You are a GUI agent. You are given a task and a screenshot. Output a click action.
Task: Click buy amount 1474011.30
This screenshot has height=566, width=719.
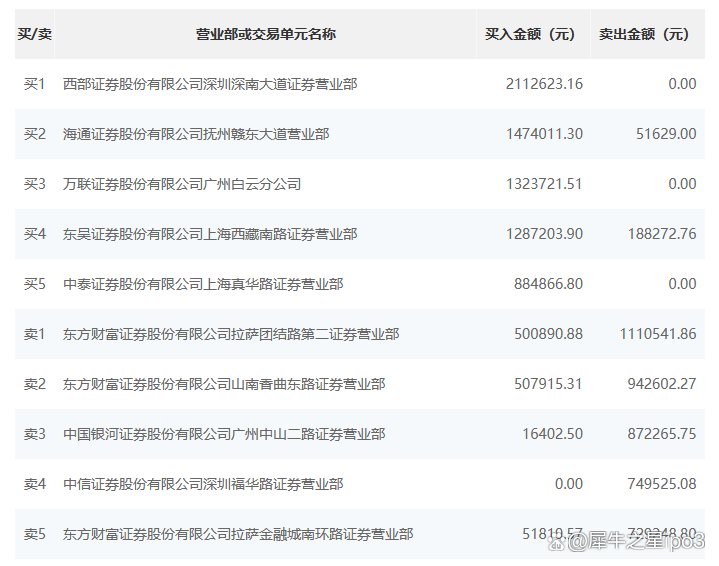pos(544,134)
